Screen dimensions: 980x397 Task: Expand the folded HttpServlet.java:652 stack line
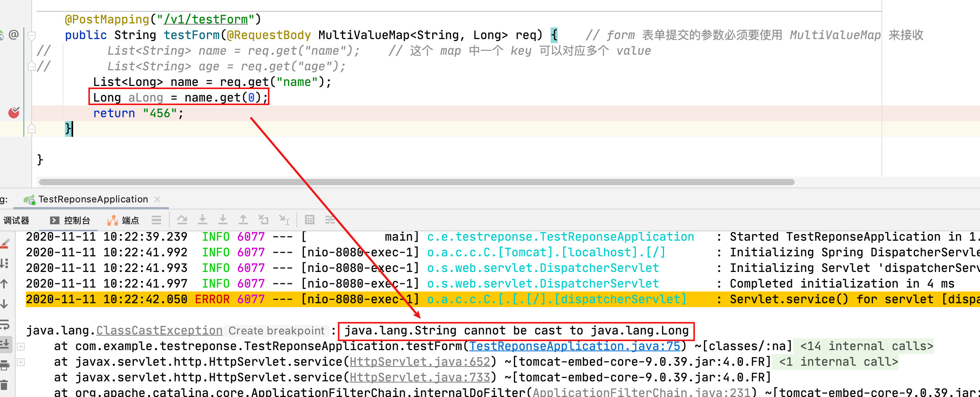pyautogui.click(x=21, y=362)
